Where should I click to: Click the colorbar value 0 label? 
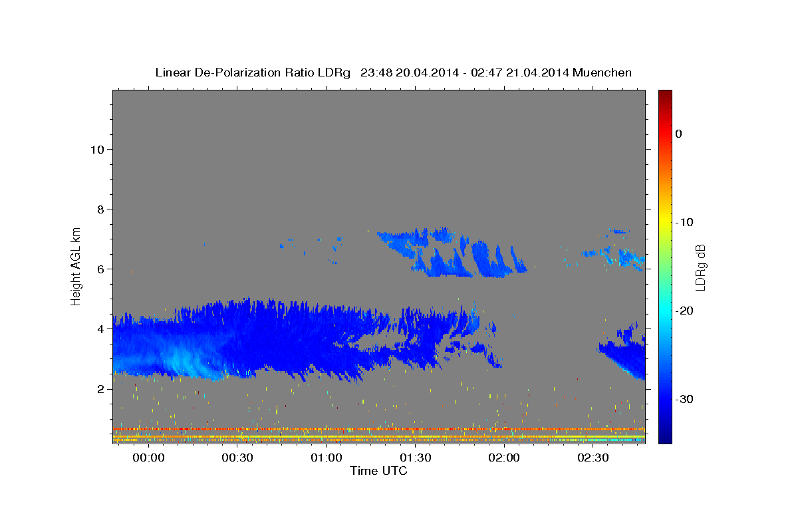pos(679,134)
